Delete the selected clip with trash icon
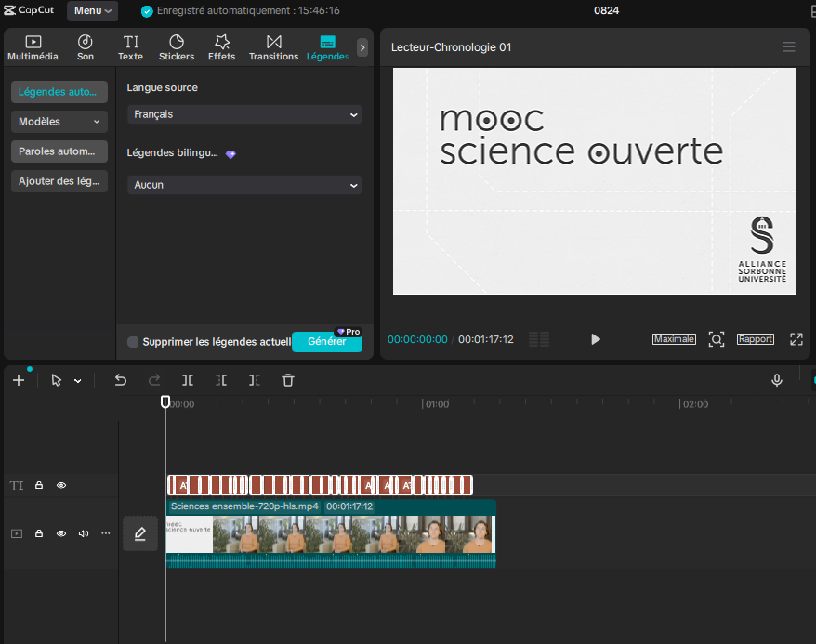This screenshot has width=816, height=644. pyautogui.click(x=288, y=380)
